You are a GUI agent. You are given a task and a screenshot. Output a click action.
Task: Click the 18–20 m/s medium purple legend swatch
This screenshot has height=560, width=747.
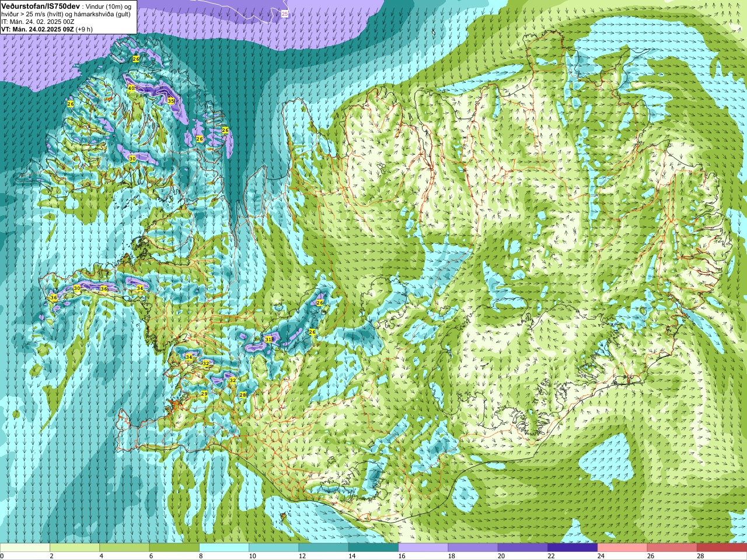(x=473, y=548)
